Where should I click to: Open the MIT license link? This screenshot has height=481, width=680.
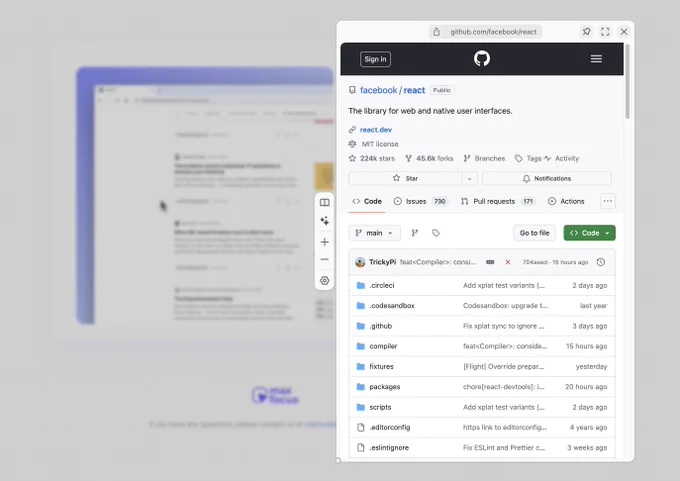[379, 144]
